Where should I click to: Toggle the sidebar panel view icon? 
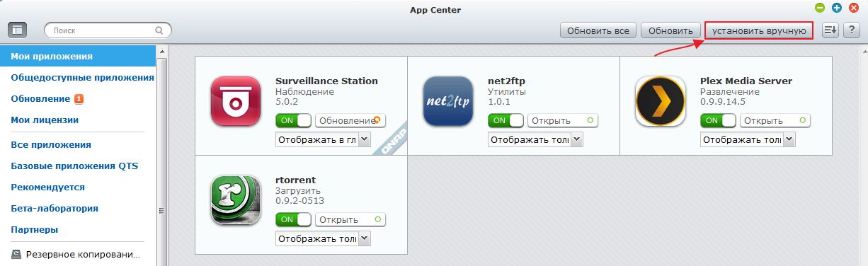click(18, 30)
